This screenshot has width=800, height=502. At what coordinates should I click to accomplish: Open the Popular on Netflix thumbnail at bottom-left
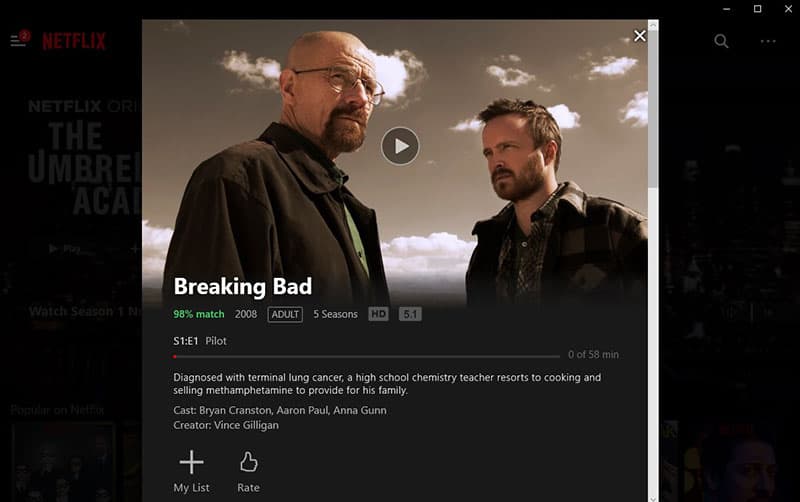point(63,461)
